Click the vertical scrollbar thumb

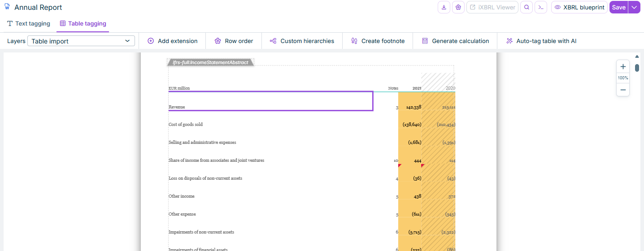pyautogui.click(x=637, y=68)
